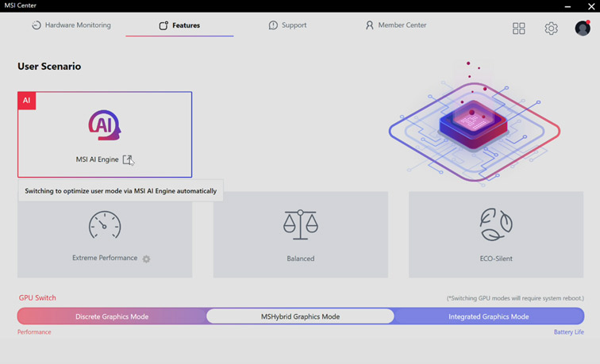Select the Balanced scenario card

click(300, 235)
